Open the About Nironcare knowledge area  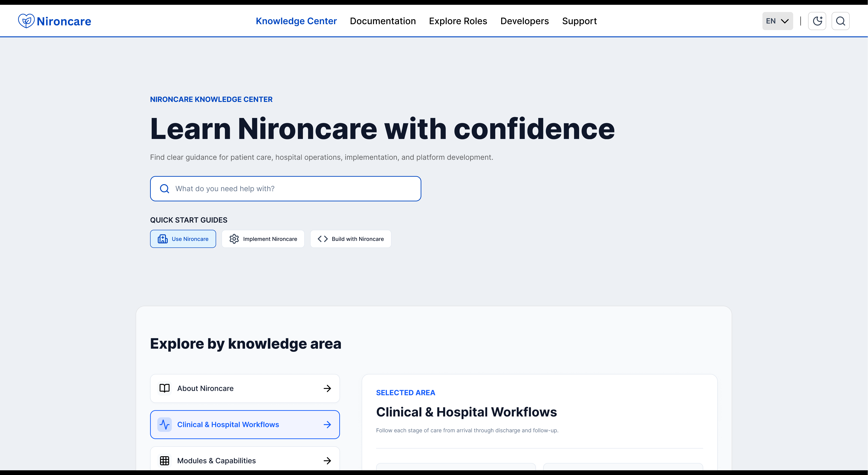[245, 388]
